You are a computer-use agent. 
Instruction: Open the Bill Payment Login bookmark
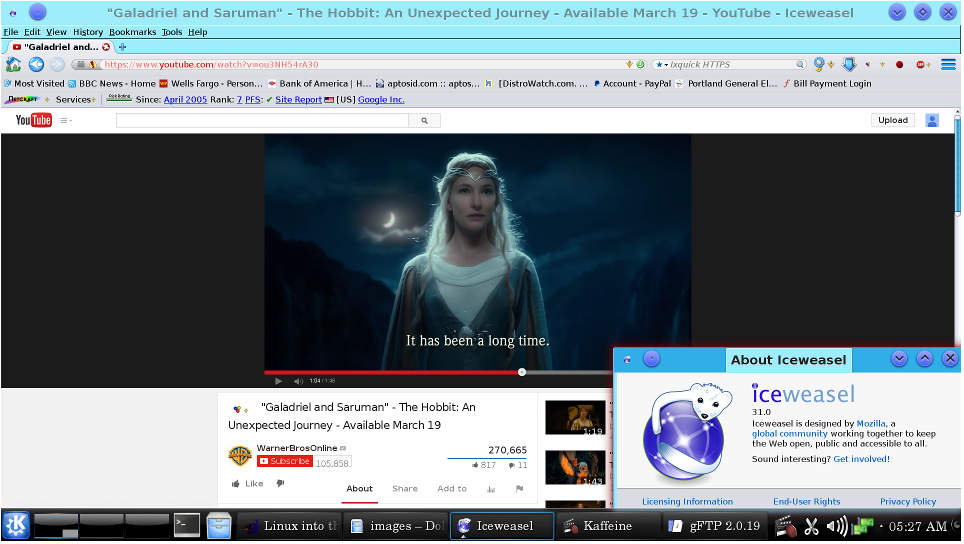(x=827, y=84)
